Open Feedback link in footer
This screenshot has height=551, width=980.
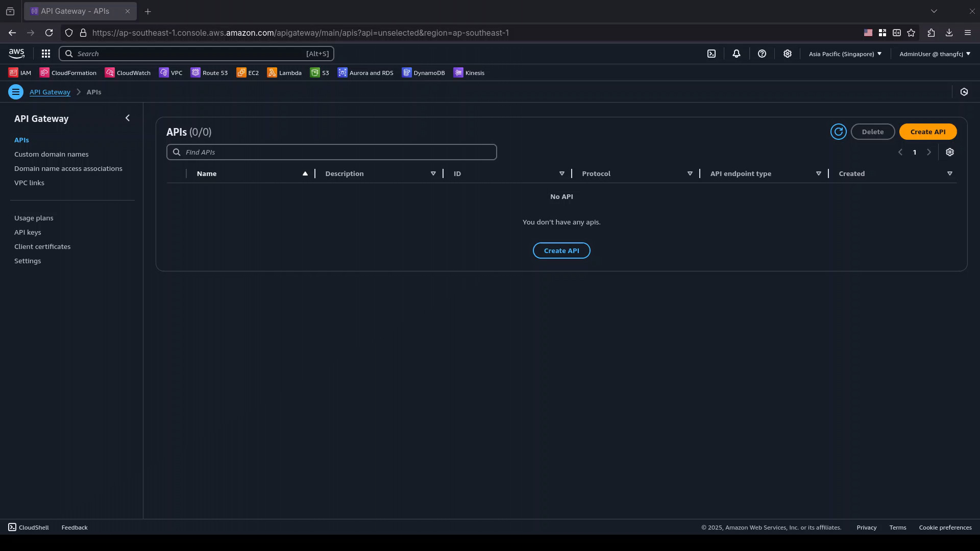tap(75, 528)
